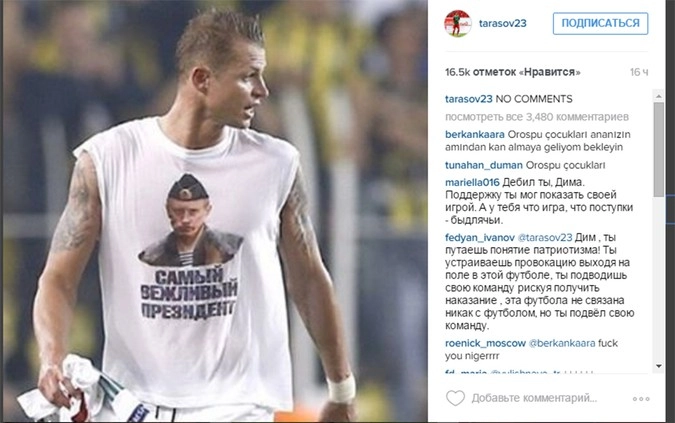Click the comments scrollbar down arrow

coord(658,366)
